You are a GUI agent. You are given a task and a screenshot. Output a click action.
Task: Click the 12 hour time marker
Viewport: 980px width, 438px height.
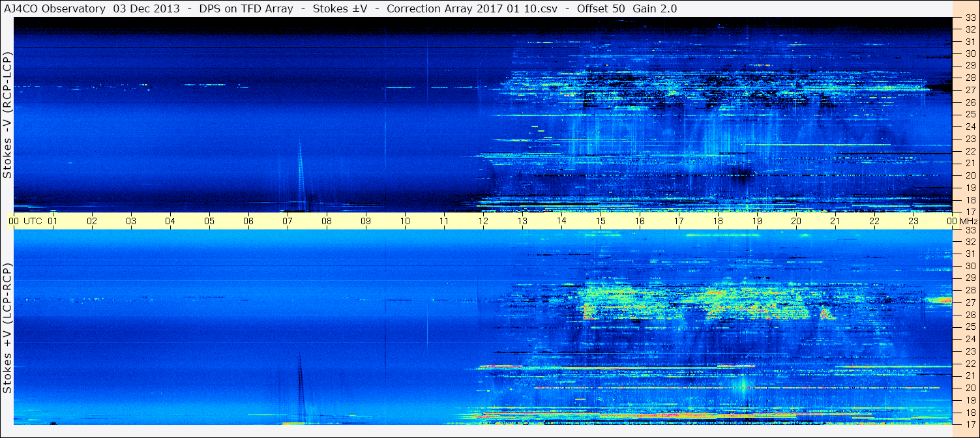point(483,221)
